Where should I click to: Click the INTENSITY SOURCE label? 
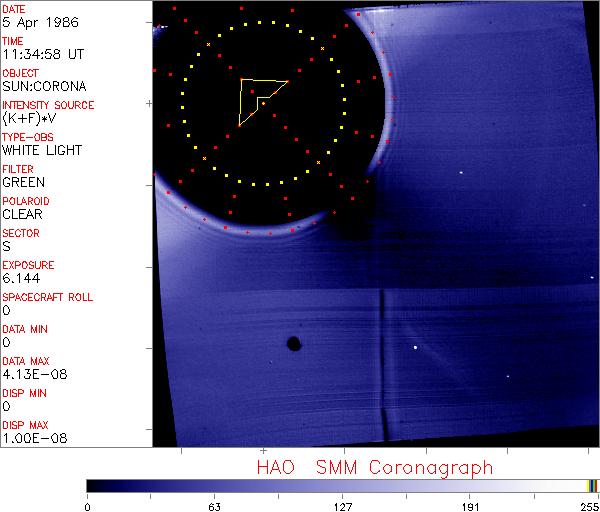coord(48,105)
